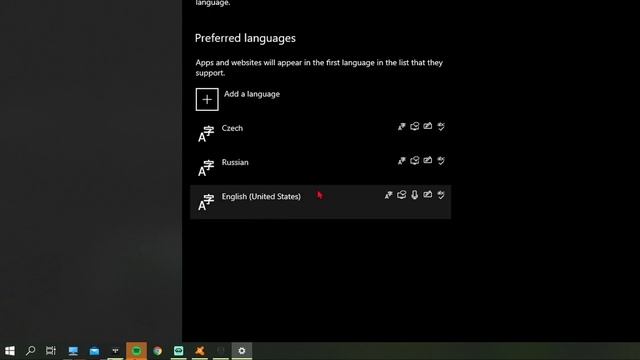Click English (United States) text-to-speech icon
This screenshot has width=640, height=360.
point(402,195)
